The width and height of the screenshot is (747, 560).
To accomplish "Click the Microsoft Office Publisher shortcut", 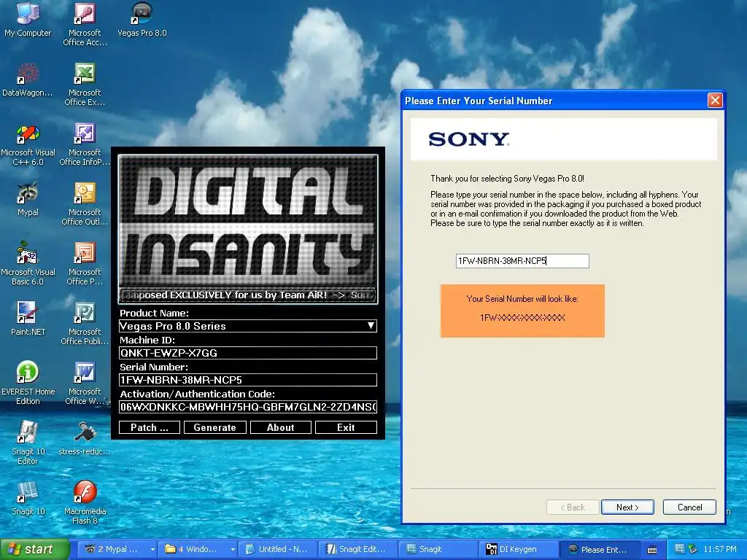I will point(85,323).
